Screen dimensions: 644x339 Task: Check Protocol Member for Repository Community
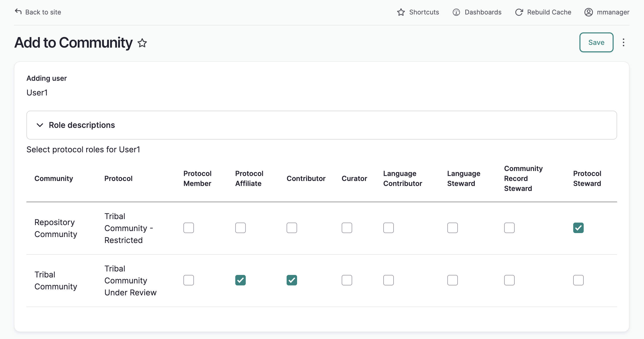tap(188, 228)
